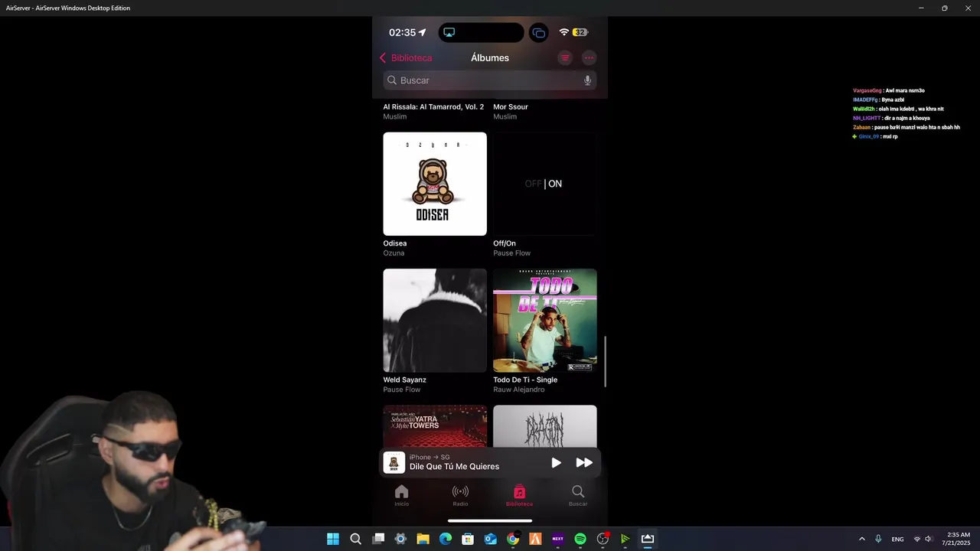
Task: Open the purple NEXT app in taskbar
Action: [x=557, y=539]
